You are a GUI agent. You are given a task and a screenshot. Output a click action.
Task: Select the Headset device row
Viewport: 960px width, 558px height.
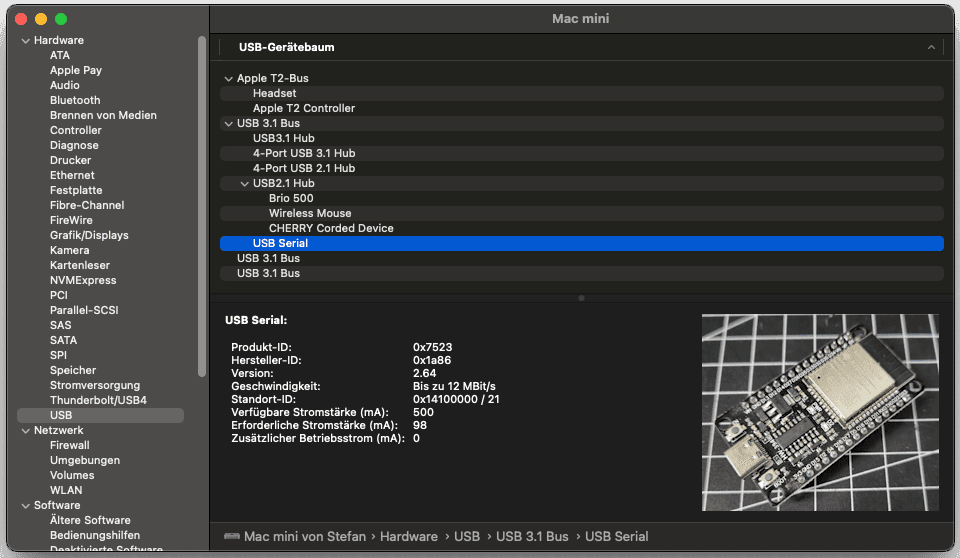(582, 94)
